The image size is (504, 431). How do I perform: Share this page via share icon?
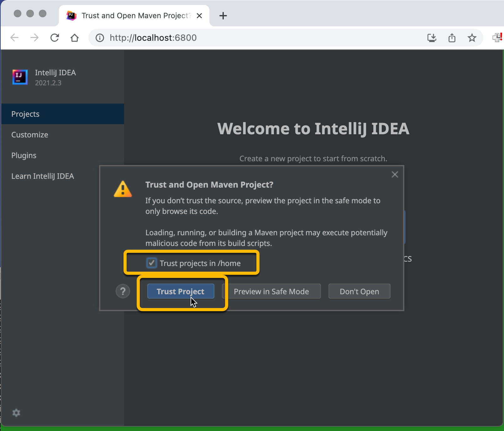tap(452, 38)
